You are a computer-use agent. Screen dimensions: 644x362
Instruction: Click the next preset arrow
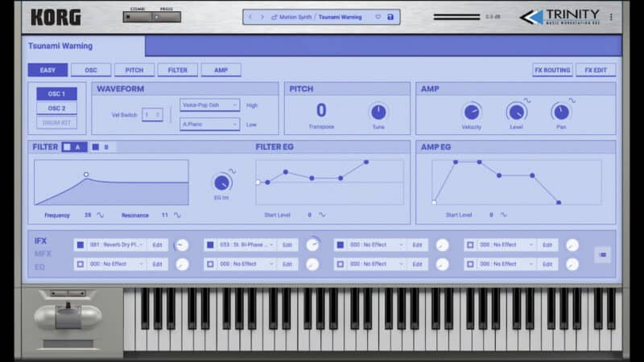[262, 17]
